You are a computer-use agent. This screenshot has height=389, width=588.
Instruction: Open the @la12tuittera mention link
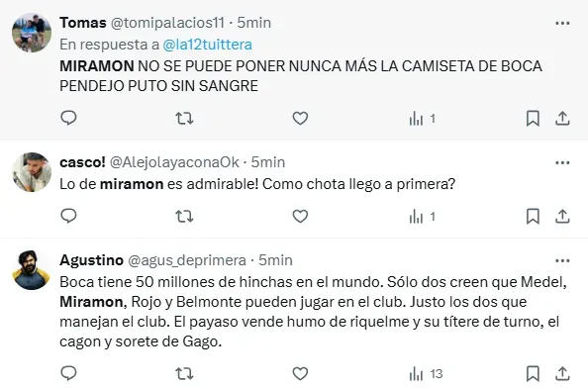click(207, 45)
